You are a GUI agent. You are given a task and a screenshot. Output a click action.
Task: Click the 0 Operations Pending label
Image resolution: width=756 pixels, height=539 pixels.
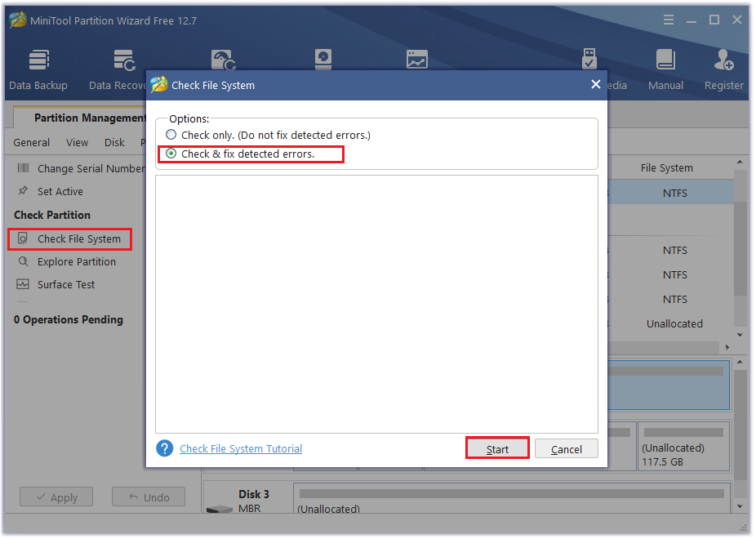[69, 319]
